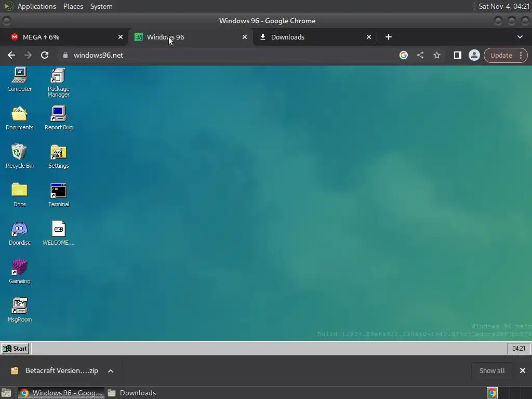Screen dimensions: 532x399
Task: Close the downloads shelf
Action: [x=523, y=370]
